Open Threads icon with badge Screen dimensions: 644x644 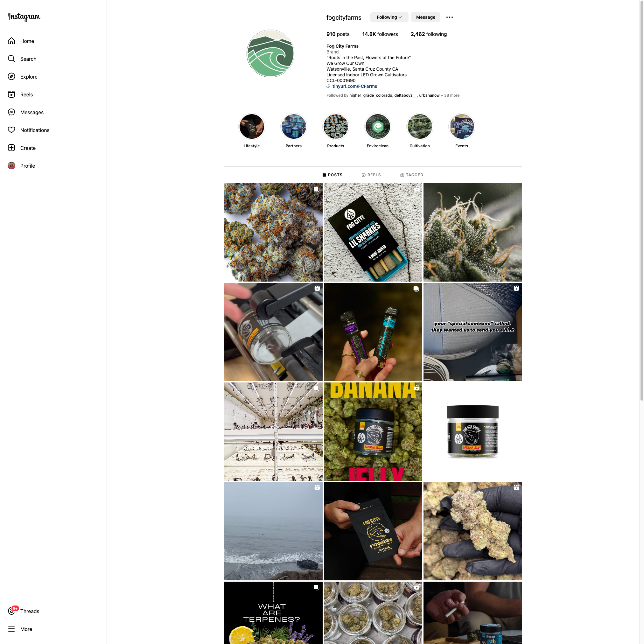pos(12,611)
